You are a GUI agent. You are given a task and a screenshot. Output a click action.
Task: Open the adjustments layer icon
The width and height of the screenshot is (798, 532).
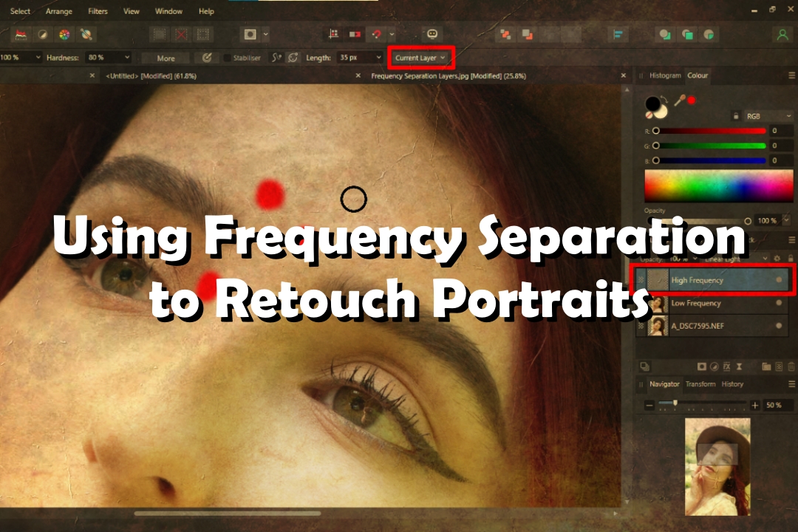coord(714,366)
